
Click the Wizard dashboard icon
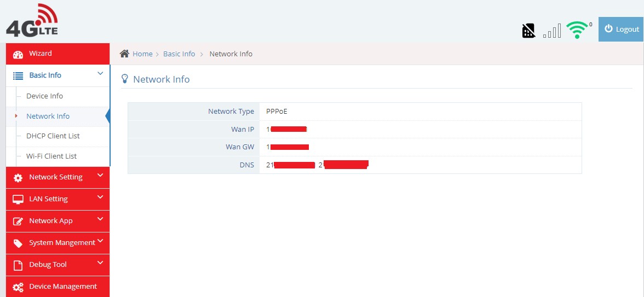(18, 54)
